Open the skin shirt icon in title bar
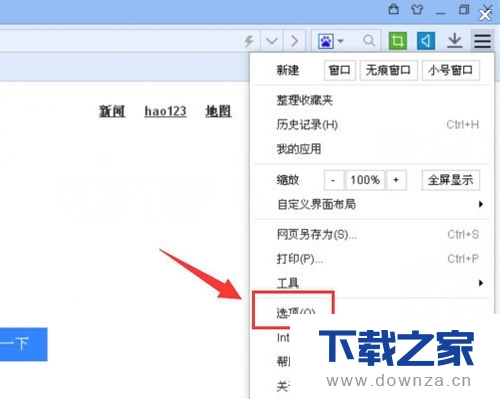Viewport: 500px width, 399px height. [417, 9]
